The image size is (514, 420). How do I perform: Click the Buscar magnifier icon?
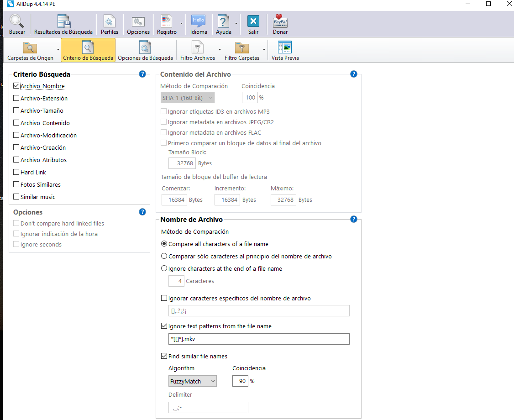tap(17, 21)
